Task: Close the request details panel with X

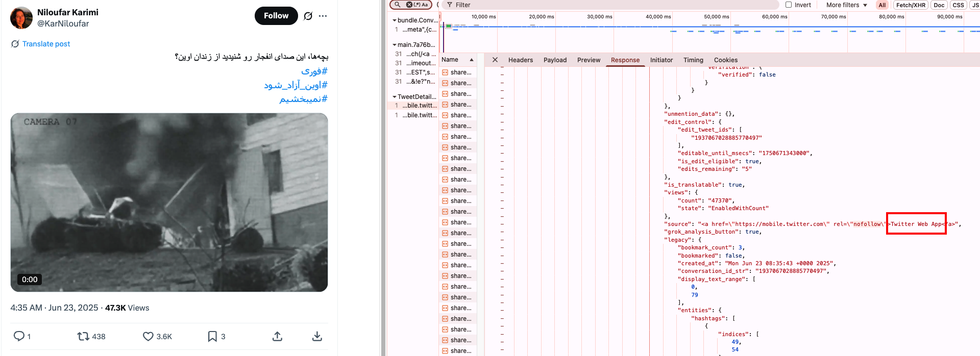Action: (495, 60)
